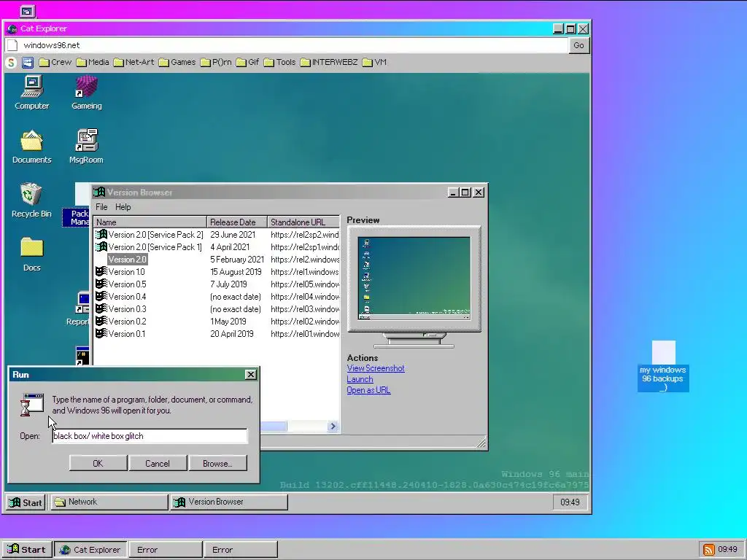Maximize the Version Browser window
Viewport: 747px width, 560px height.
click(x=466, y=192)
